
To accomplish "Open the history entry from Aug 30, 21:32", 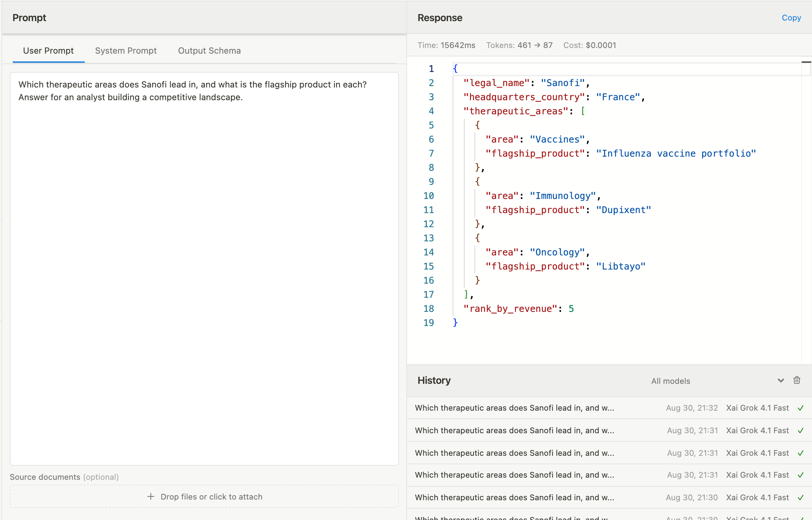I will click(x=609, y=408).
